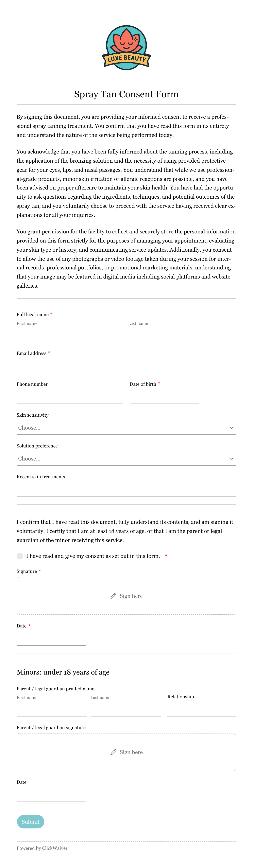Screen dimensions: 253x868
Task: Select the Date of birth field
Action: click(164, 397)
